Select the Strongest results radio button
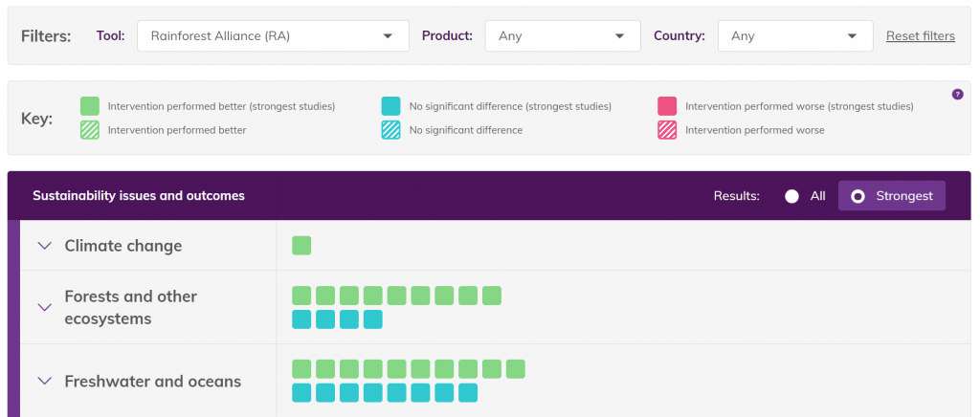This screenshot has width=980, height=417. point(858,196)
